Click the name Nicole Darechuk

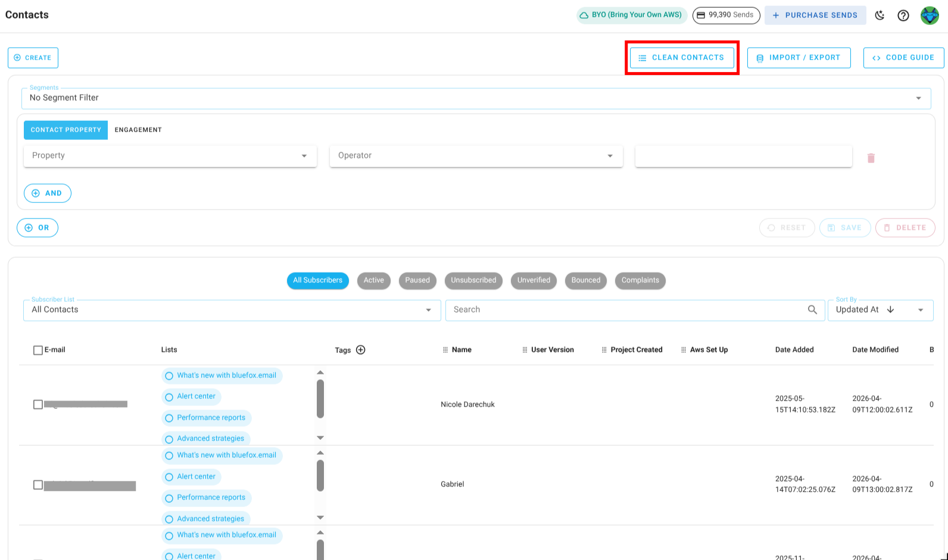click(x=467, y=405)
